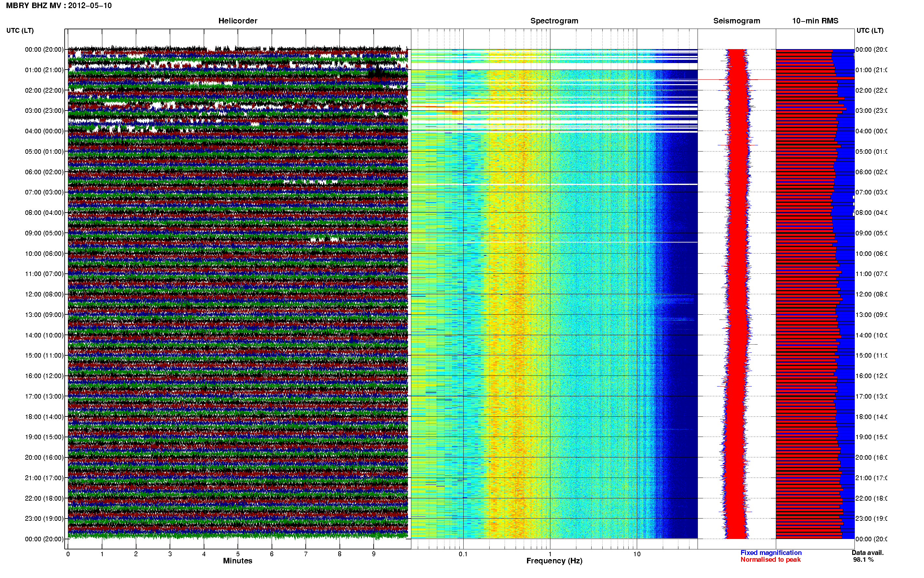This screenshot has height=578, width=924.
Task: Click the left time label '22:00 (18:00)'
Action: (44, 498)
